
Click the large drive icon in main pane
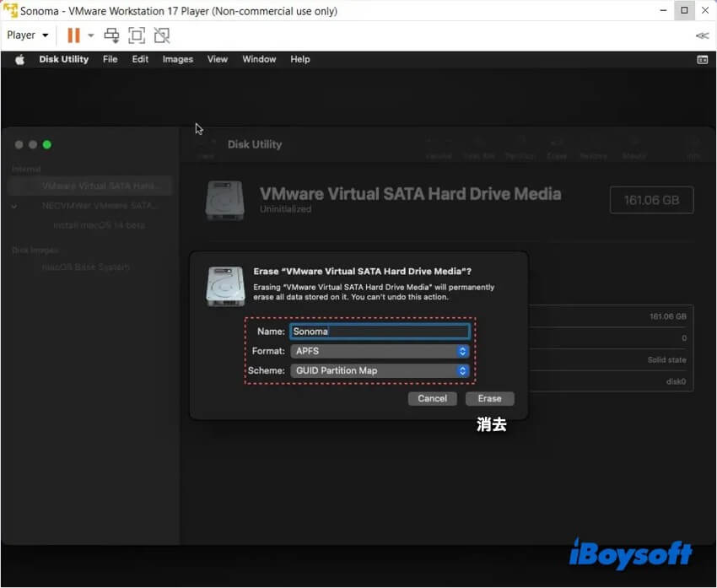(x=225, y=201)
